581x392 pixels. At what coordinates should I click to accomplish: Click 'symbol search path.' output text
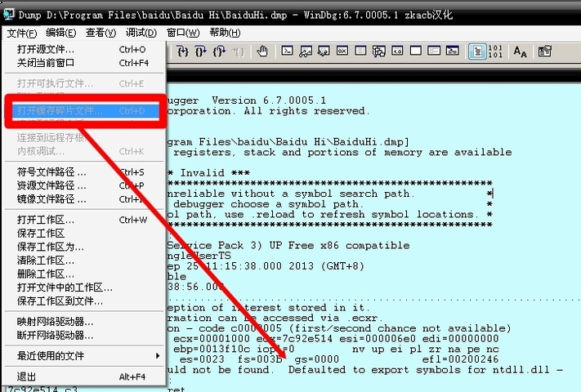click(x=354, y=194)
